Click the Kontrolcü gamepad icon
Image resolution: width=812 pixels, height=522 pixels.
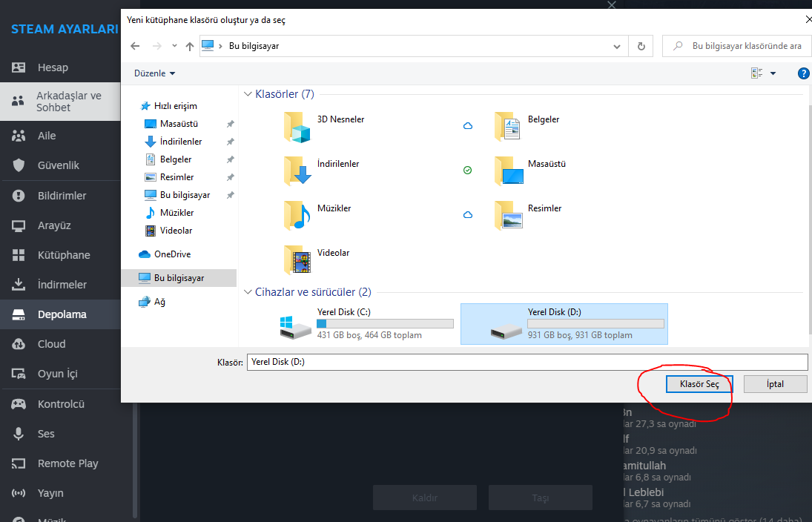[19, 404]
